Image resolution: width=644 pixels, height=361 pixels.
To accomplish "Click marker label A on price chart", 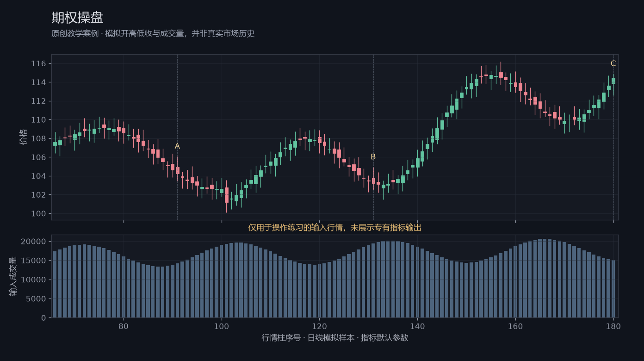I will 177,146.
